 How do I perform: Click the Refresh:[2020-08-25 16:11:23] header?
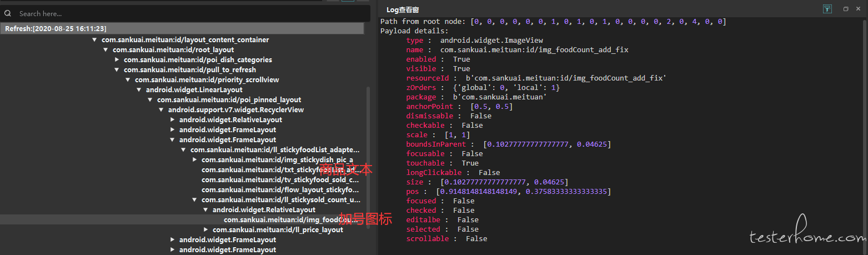click(182, 28)
